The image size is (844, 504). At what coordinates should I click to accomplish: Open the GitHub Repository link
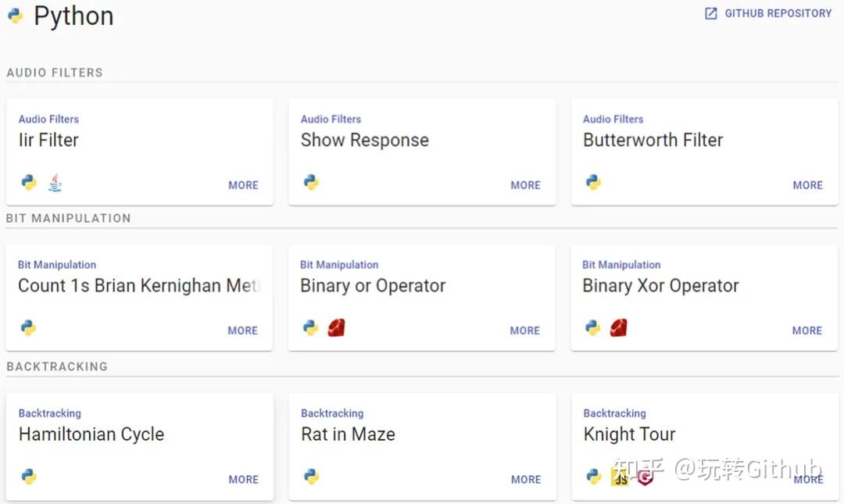[768, 13]
